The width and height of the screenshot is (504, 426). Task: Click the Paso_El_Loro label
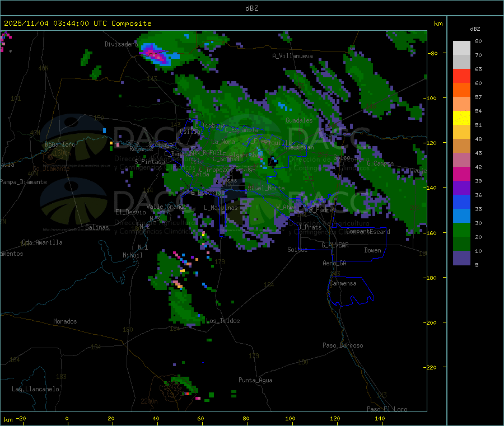coord(387,409)
